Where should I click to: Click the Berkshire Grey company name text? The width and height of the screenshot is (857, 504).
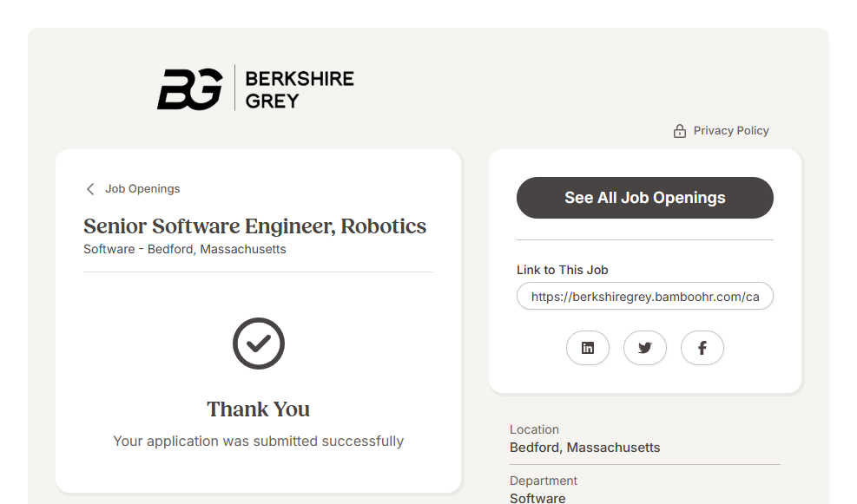300,89
